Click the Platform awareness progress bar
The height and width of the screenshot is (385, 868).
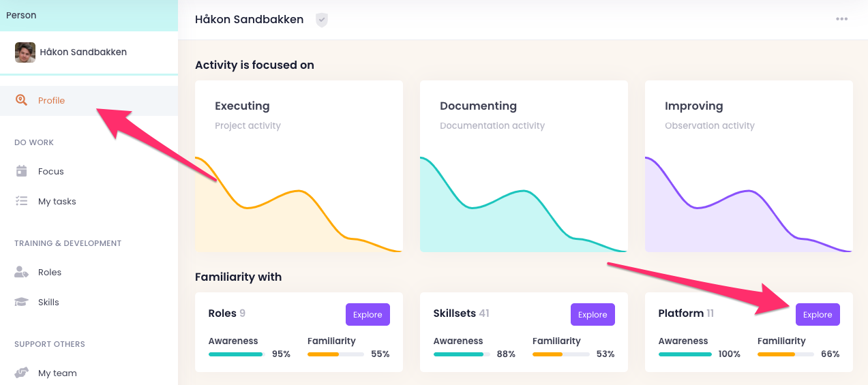point(685,354)
